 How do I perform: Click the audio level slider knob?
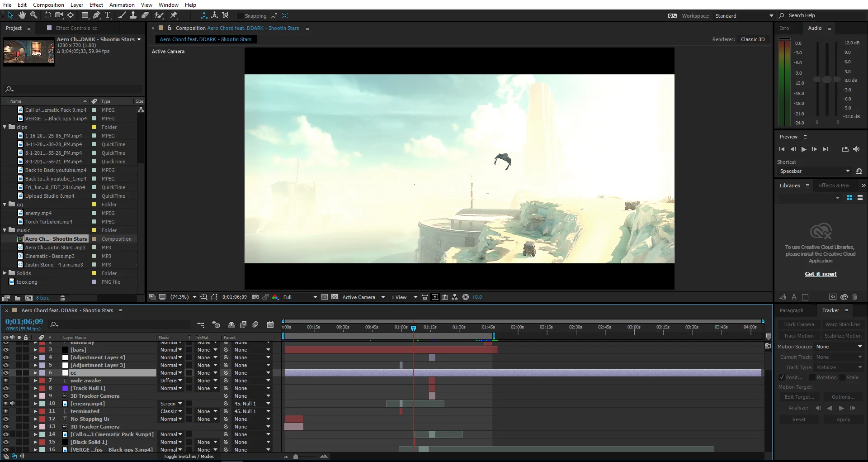(826, 80)
